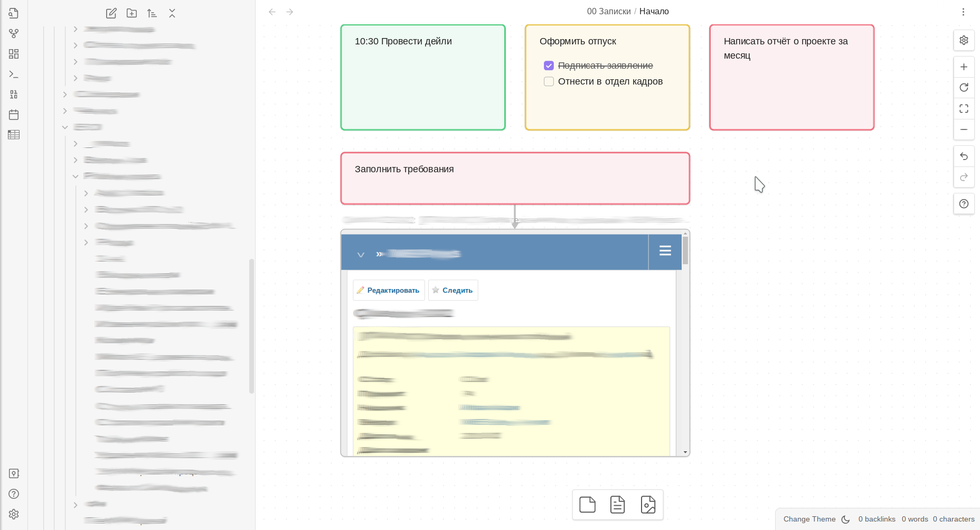Image resolution: width=980 pixels, height=530 pixels.
Task: Zoom to fit canvas contents
Action: coord(964,109)
